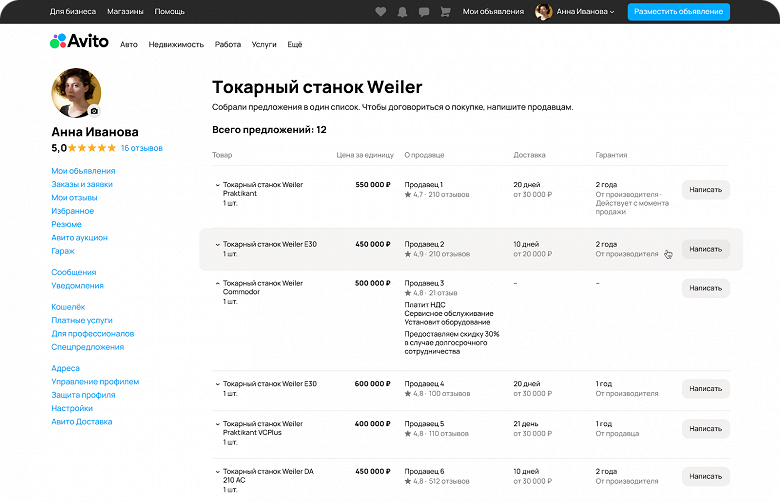Open the Недвижимость menu item
The height and width of the screenshot is (502, 780).
point(175,45)
